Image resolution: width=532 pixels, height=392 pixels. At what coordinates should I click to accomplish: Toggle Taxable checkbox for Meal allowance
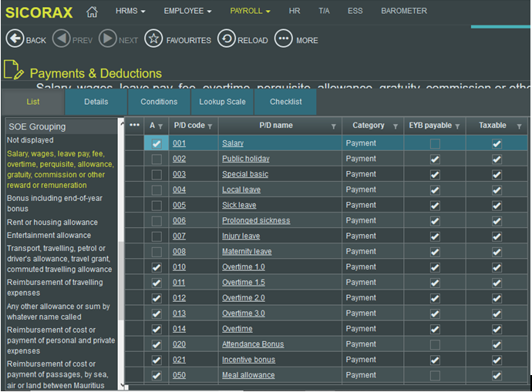(497, 375)
